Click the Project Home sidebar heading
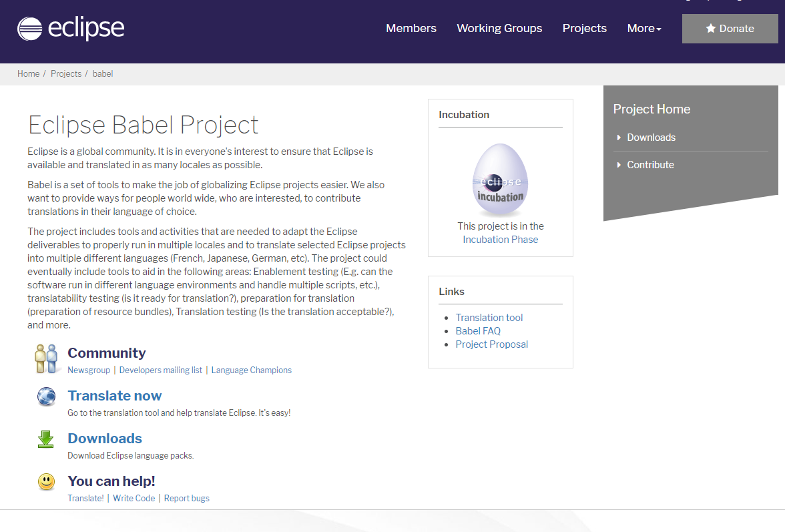 pyautogui.click(x=651, y=109)
